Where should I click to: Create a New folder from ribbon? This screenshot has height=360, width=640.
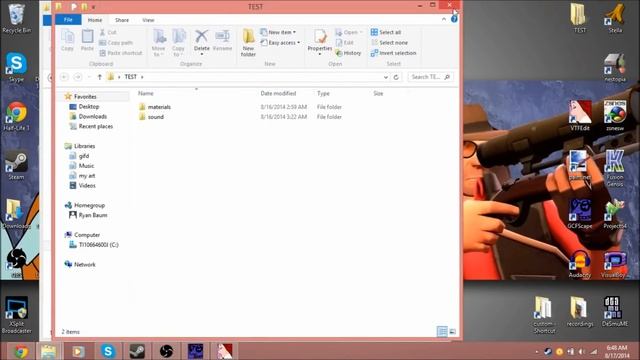point(248,42)
